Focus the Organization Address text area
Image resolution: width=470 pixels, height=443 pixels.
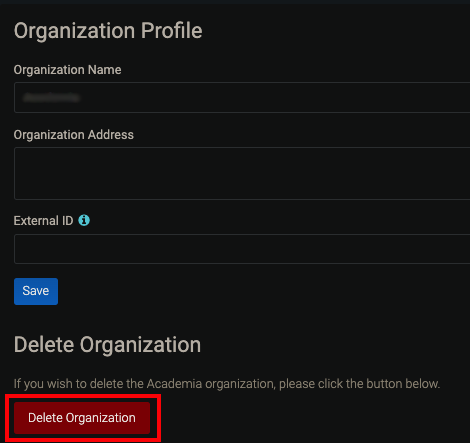[x=242, y=173]
